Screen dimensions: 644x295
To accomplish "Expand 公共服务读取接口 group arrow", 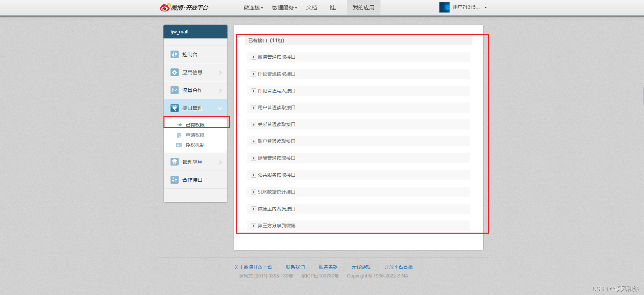I will [x=254, y=175].
